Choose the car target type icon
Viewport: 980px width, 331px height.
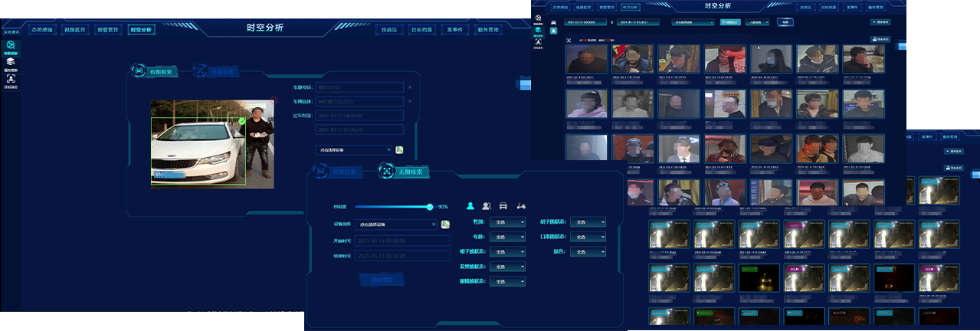[503, 206]
